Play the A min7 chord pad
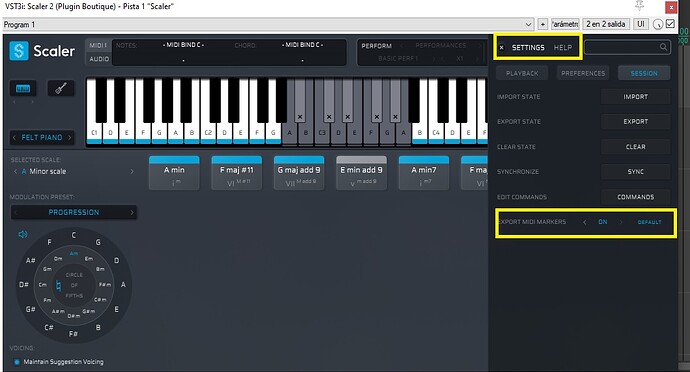 (424, 173)
